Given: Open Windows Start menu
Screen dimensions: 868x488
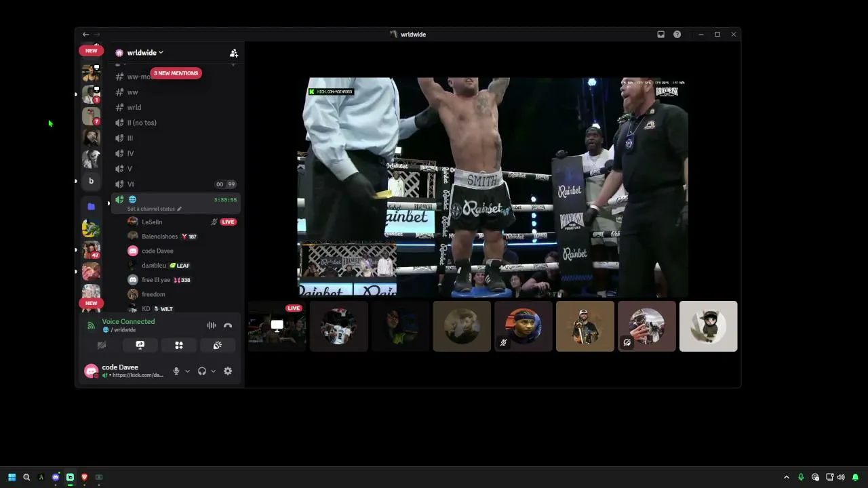Looking at the screenshot, I should point(12,477).
